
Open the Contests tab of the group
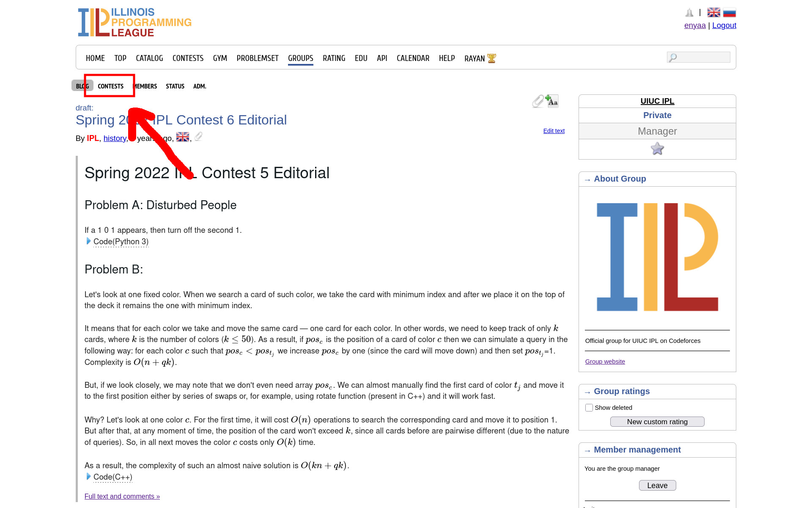(x=110, y=86)
